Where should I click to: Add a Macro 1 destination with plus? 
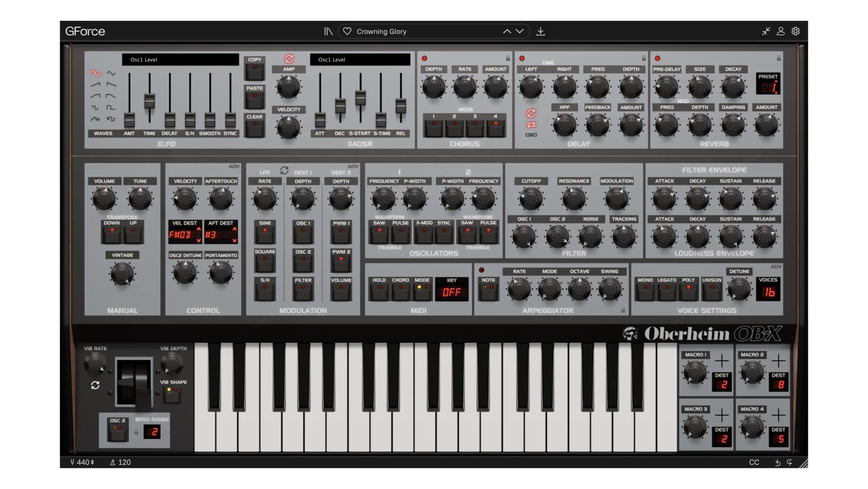click(722, 360)
